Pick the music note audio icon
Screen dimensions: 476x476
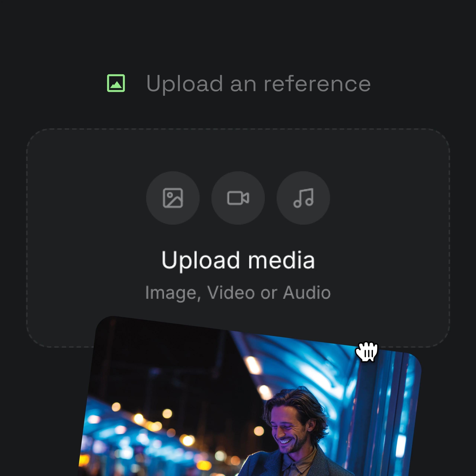pos(303,198)
